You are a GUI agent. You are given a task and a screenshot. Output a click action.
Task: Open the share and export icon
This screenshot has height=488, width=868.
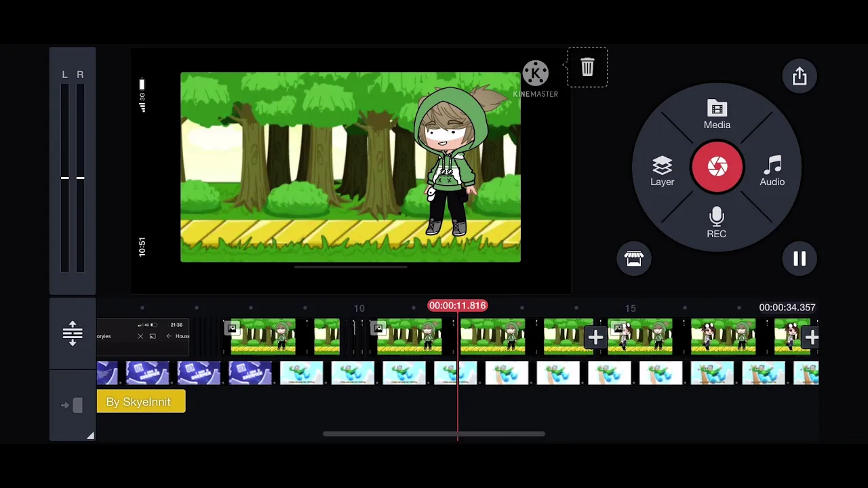(800, 76)
